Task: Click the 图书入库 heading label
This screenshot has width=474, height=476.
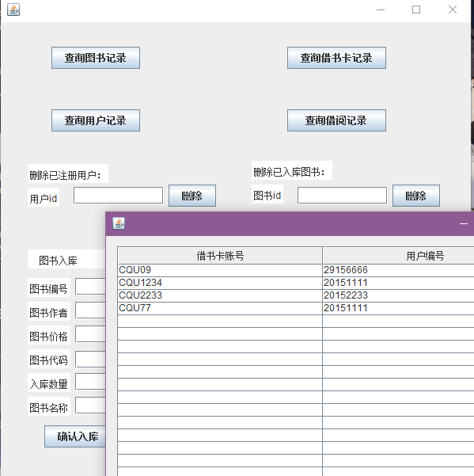Action: coord(66,259)
